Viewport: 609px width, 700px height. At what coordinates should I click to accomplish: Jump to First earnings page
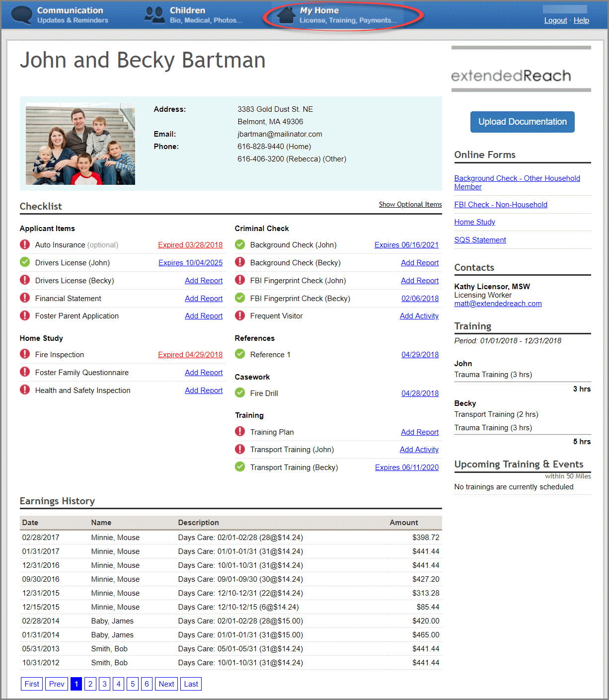pos(32,684)
